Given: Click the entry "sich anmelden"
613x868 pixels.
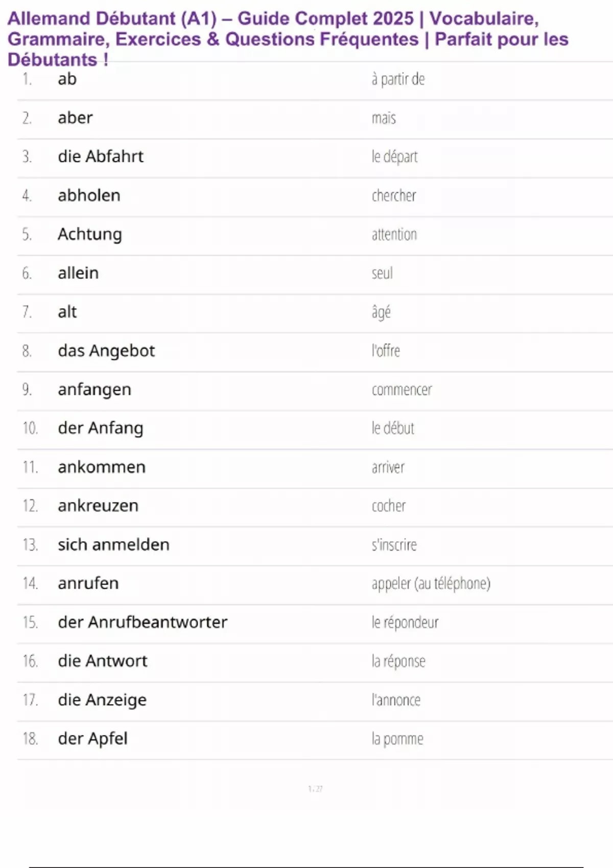Looking at the screenshot, I should [113, 545].
